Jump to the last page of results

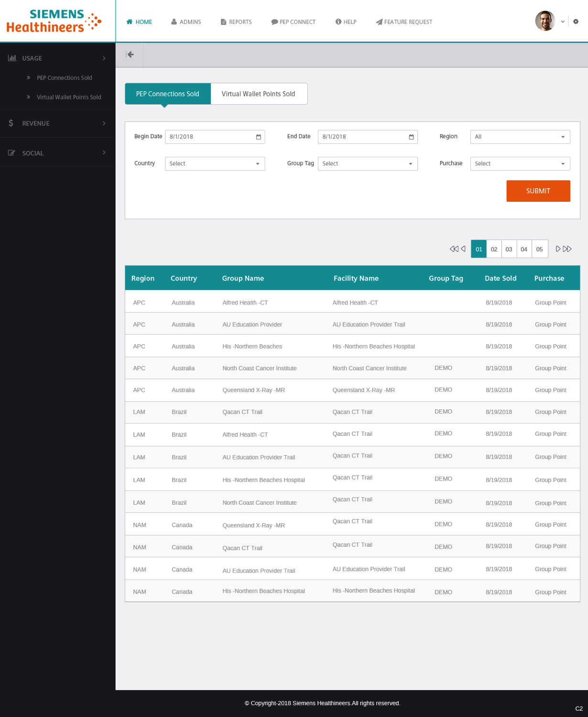567,249
